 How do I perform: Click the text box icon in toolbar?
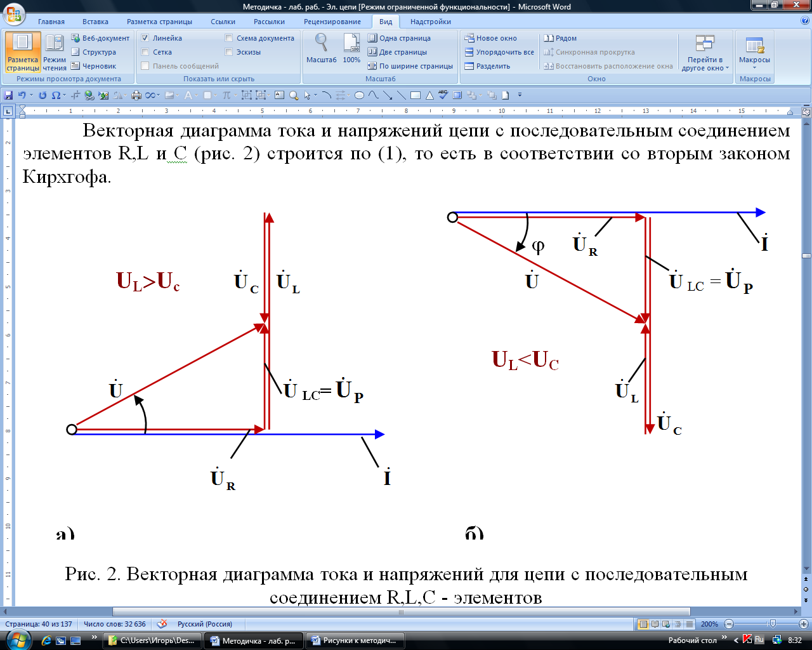(279, 95)
